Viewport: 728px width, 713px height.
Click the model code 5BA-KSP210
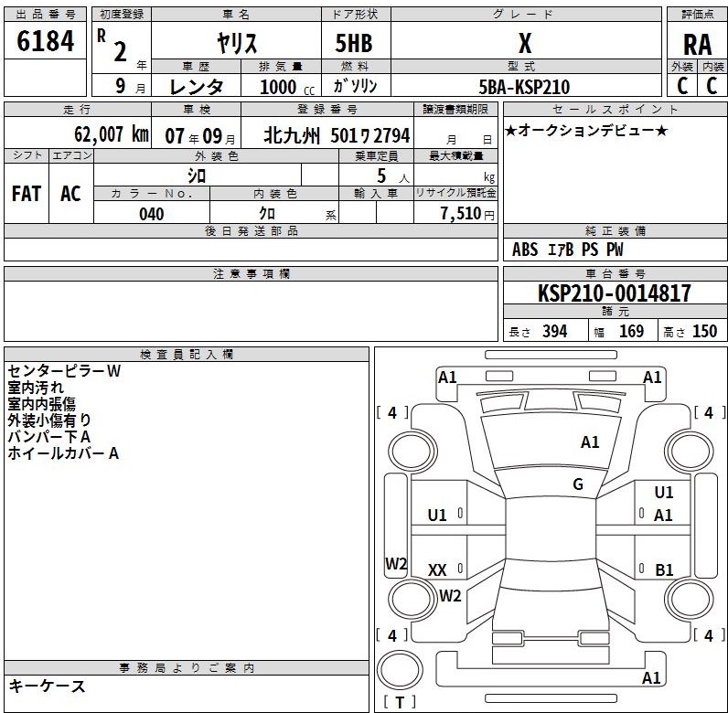pos(524,87)
